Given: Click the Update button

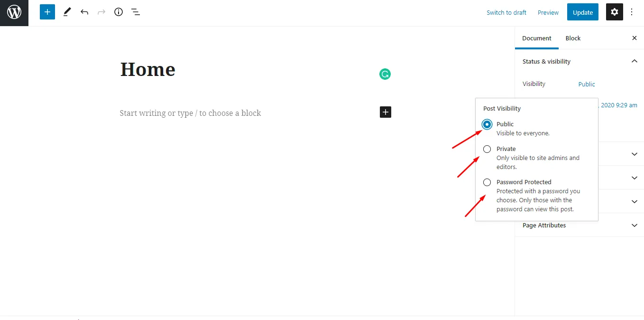Looking at the screenshot, I should (x=583, y=12).
